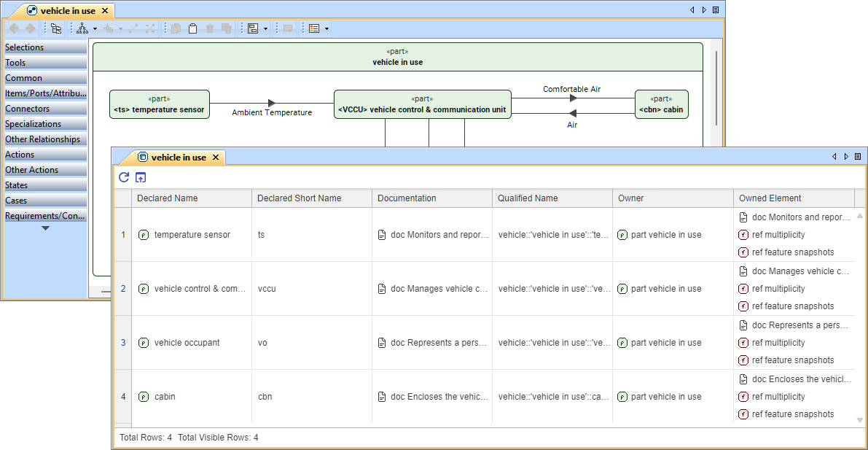The height and width of the screenshot is (450, 868).
Task: Click the containment tree icon in diagram toolbar
Action: pyautogui.click(x=56, y=28)
